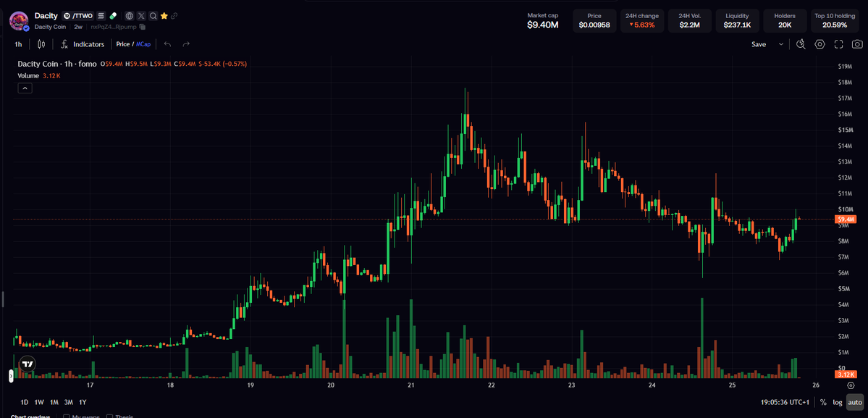Open the candlestick chart type menu
The width and height of the screenshot is (868, 418).
pos(41,44)
